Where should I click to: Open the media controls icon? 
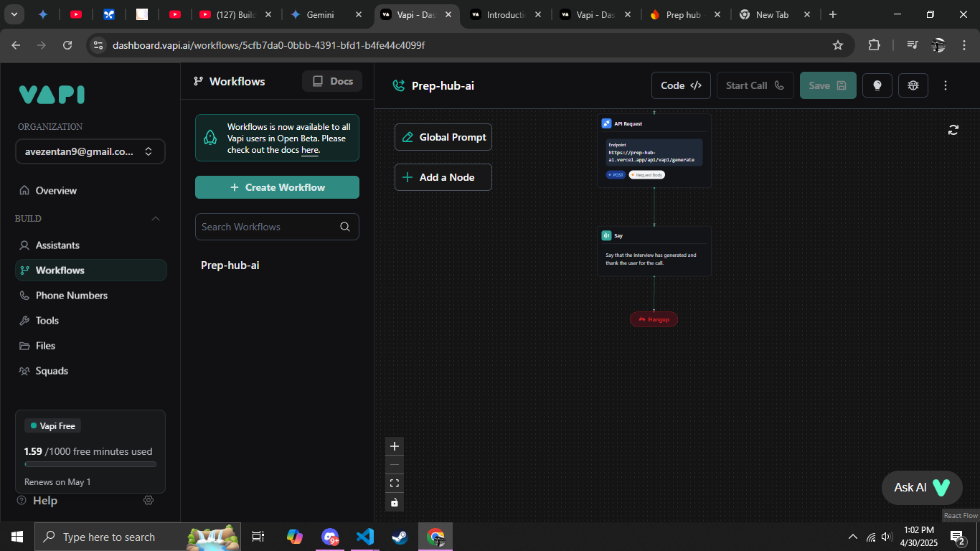tap(912, 45)
